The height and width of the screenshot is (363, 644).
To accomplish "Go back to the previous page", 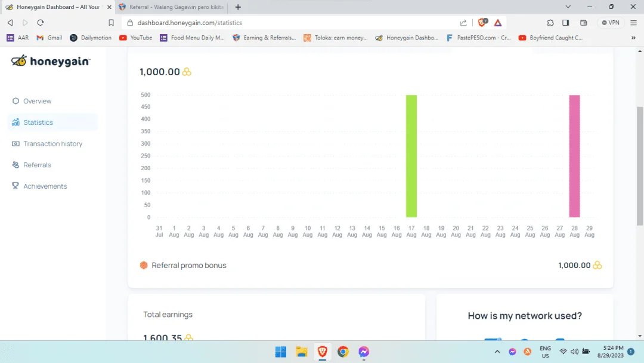I will pos(10,23).
